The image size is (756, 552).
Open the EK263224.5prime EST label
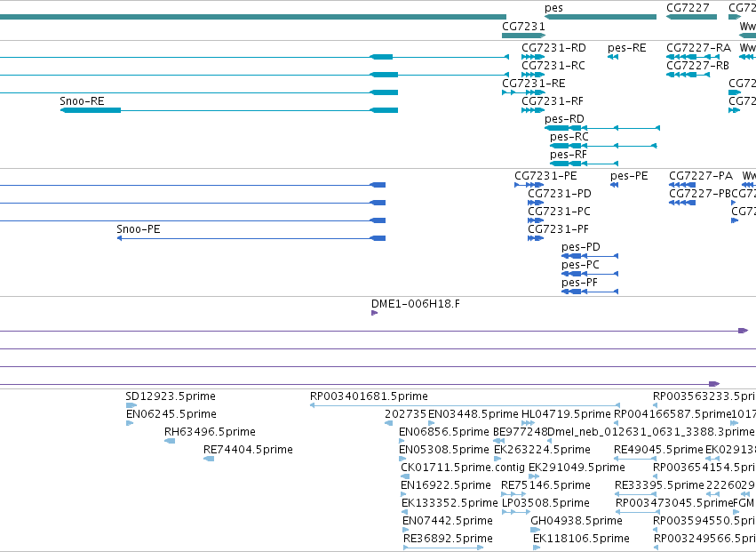coord(543,450)
